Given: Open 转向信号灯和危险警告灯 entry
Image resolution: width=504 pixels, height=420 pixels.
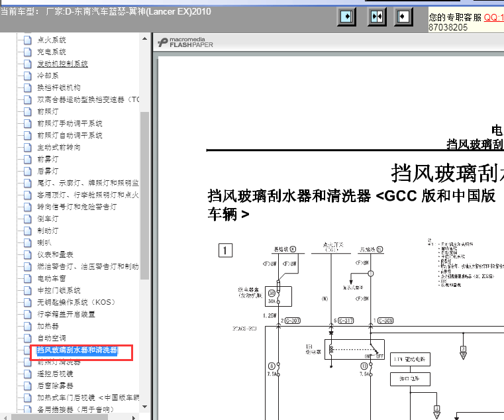Looking at the screenshot, I should (x=77, y=207).
